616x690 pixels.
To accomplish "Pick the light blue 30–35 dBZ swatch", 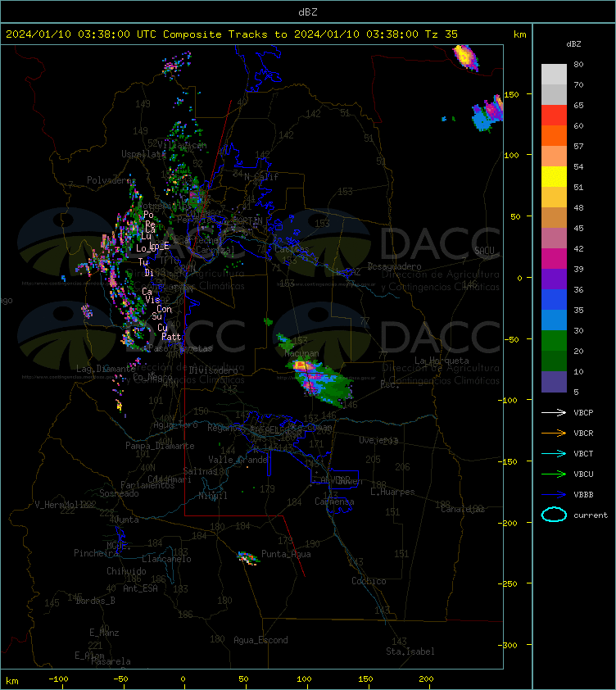I will (x=554, y=320).
